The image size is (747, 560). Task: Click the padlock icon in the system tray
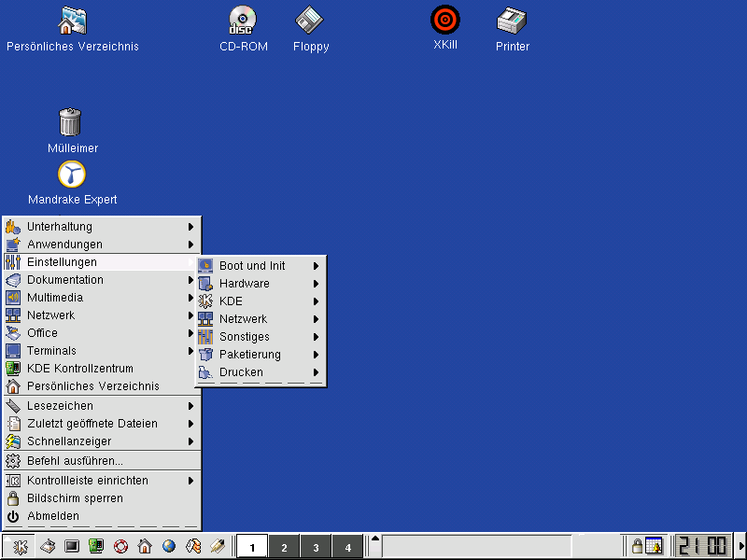pos(637,546)
